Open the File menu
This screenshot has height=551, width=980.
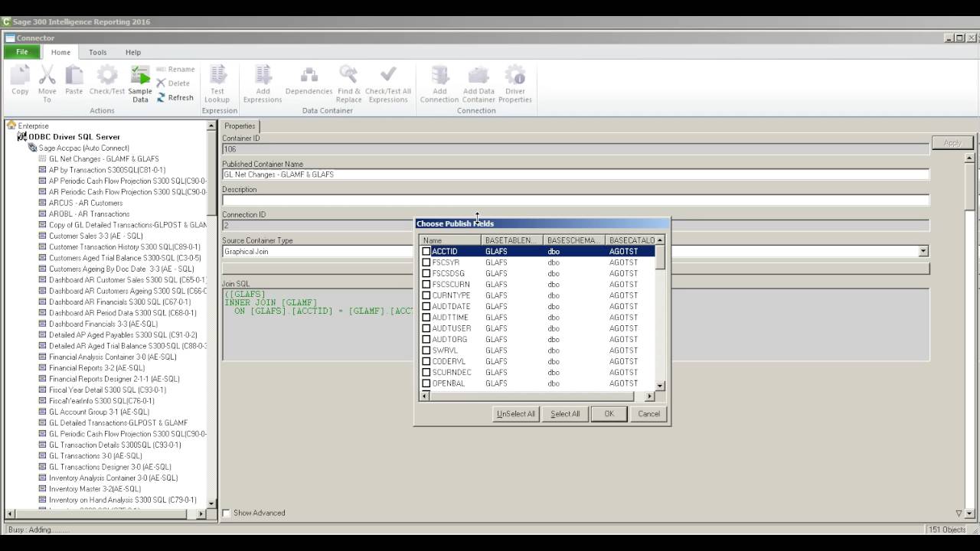22,52
